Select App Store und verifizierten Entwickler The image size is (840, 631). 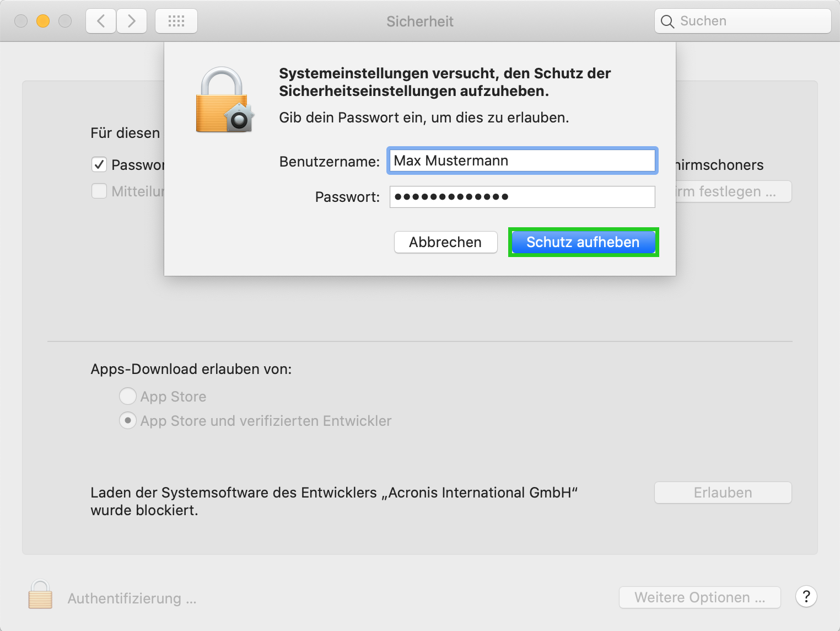tap(127, 420)
